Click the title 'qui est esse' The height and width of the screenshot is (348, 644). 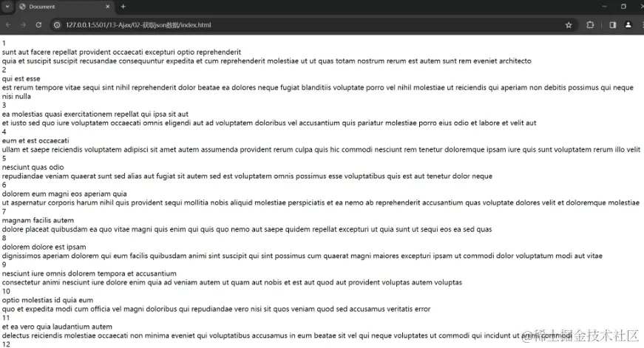pos(21,79)
